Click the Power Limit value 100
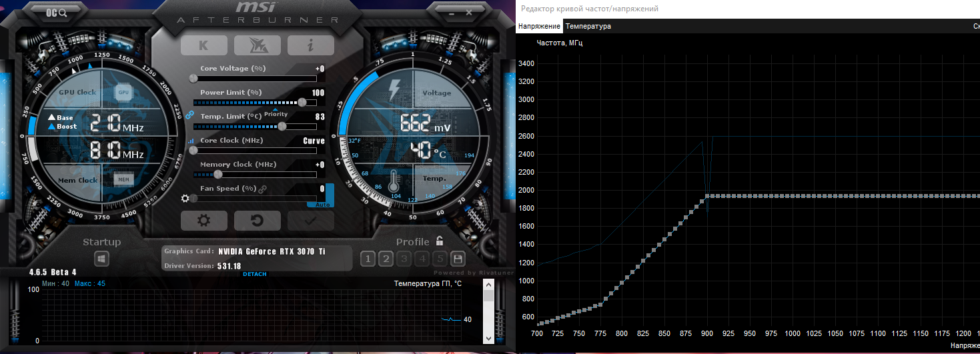The image size is (980, 354). tap(318, 93)
